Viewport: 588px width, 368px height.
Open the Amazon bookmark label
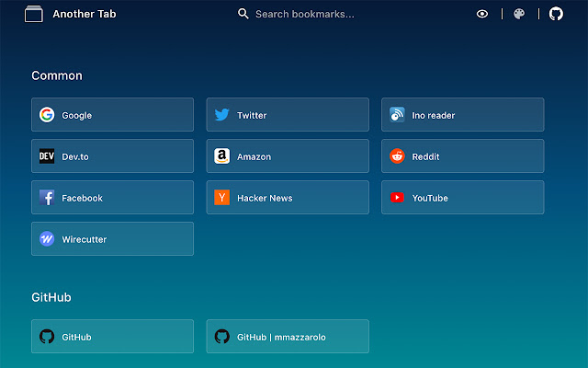[254, 156]
